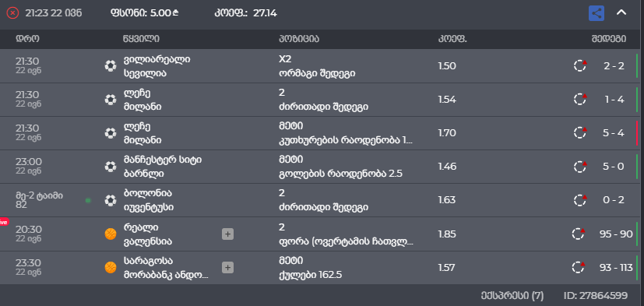Click status circle next to 2 - 2 score

coord(580,65)
